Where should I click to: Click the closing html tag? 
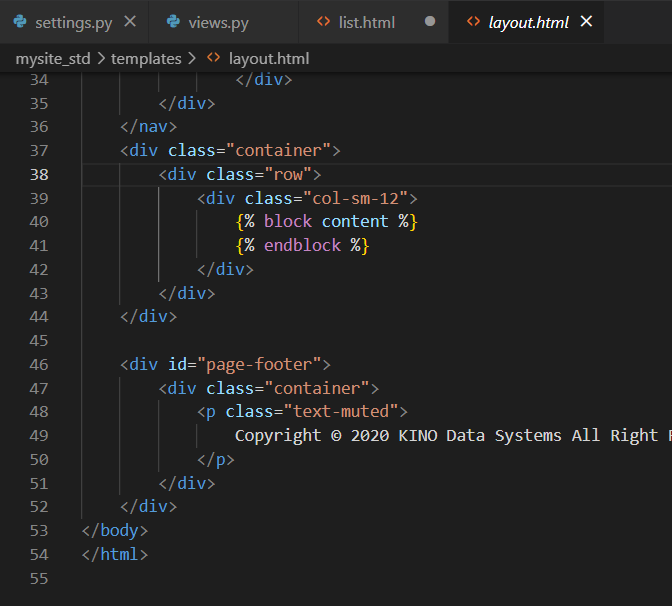(115, 555)
